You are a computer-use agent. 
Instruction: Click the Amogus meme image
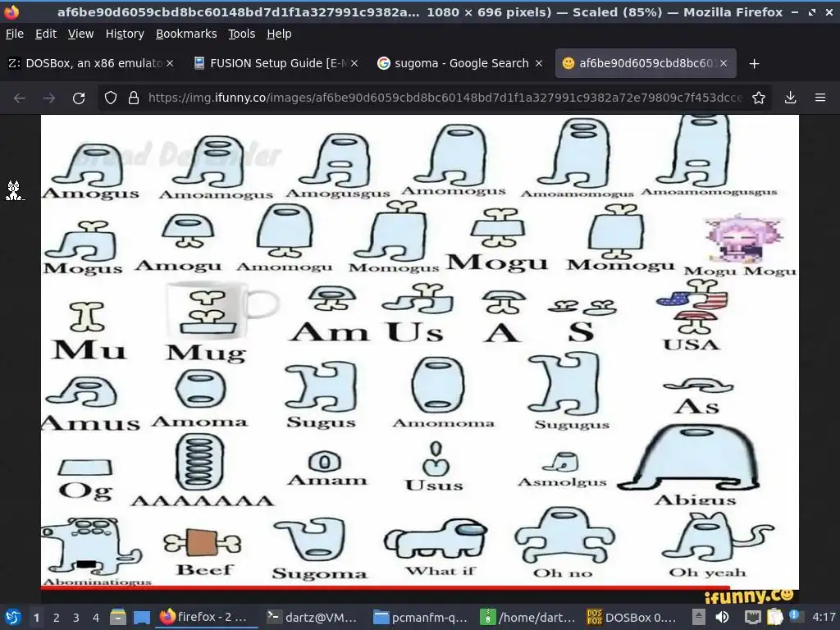419,351
